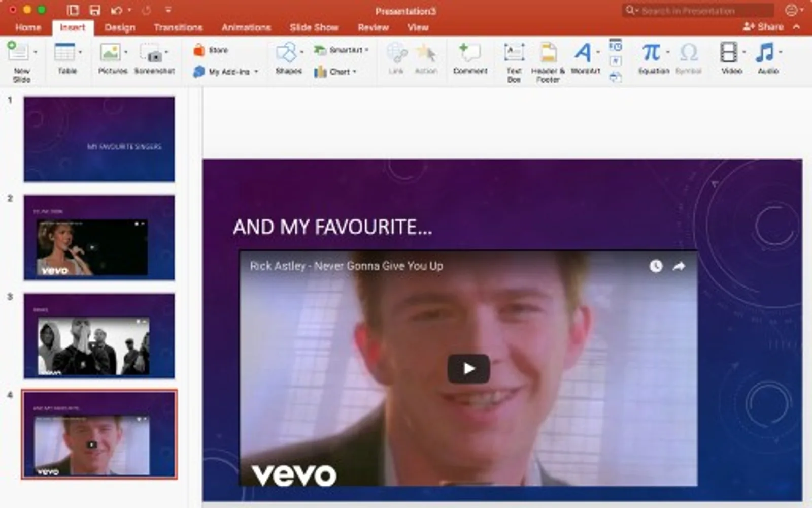Open the Shapes dropdown arrow
Screen dimensions: 812x508
(301, 52)
